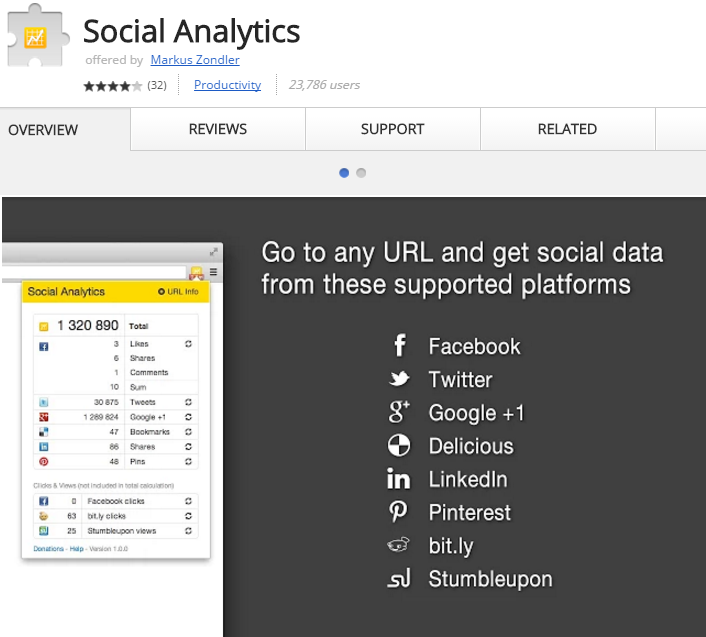Click the Google +1 icon
This screenshot has height=637, width=706.
[x=399, y=412]
